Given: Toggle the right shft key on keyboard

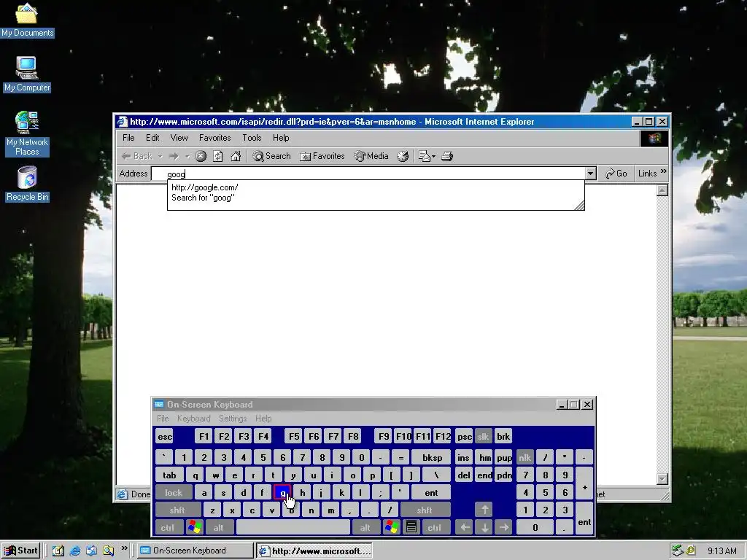Looking at the screenshot, I should tap(425, 510).
